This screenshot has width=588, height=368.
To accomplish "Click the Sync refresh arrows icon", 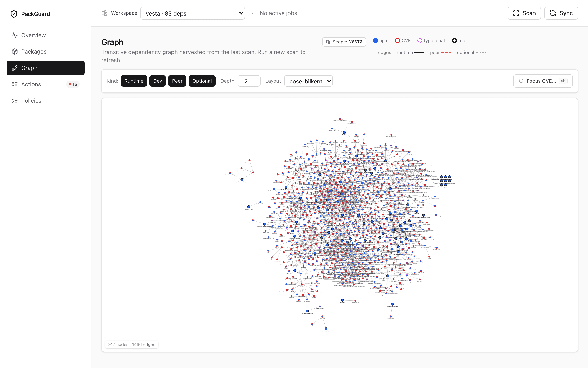I will [553, 13].
